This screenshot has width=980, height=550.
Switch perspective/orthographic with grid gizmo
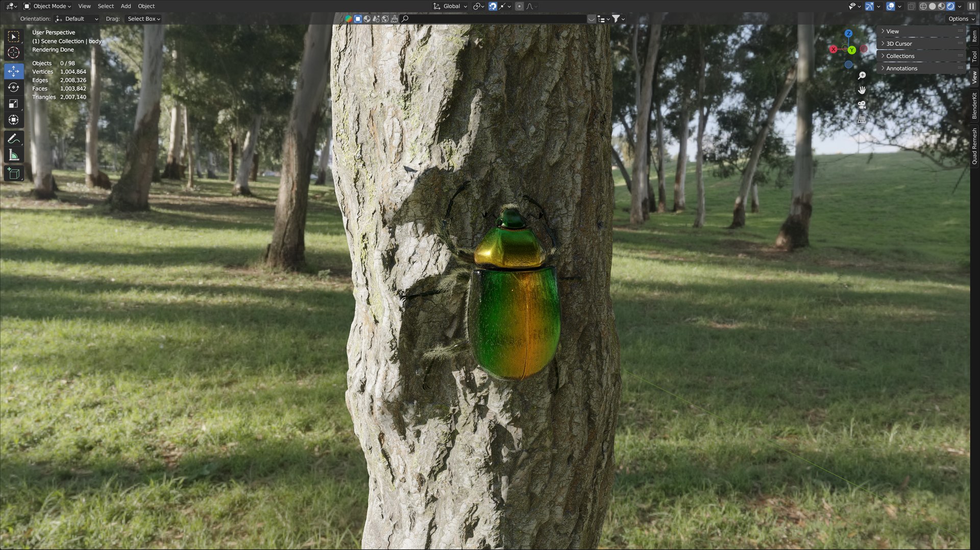(x=862, y=119)
